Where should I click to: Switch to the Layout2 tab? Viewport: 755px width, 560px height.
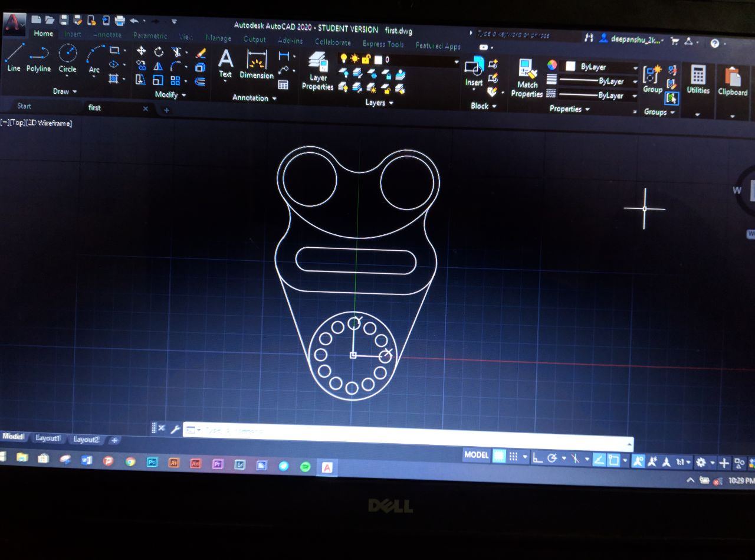[x=86, y=440]
